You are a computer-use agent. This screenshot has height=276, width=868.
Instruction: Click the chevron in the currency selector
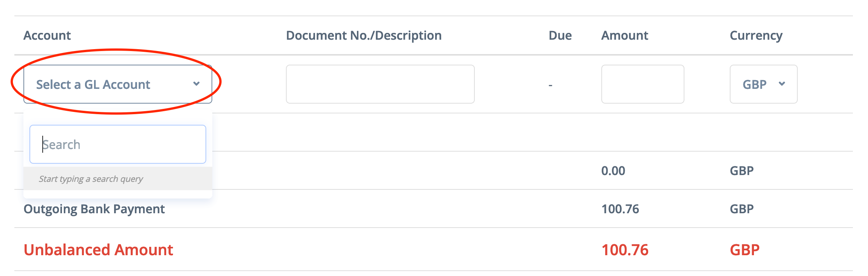click(782, 84)
